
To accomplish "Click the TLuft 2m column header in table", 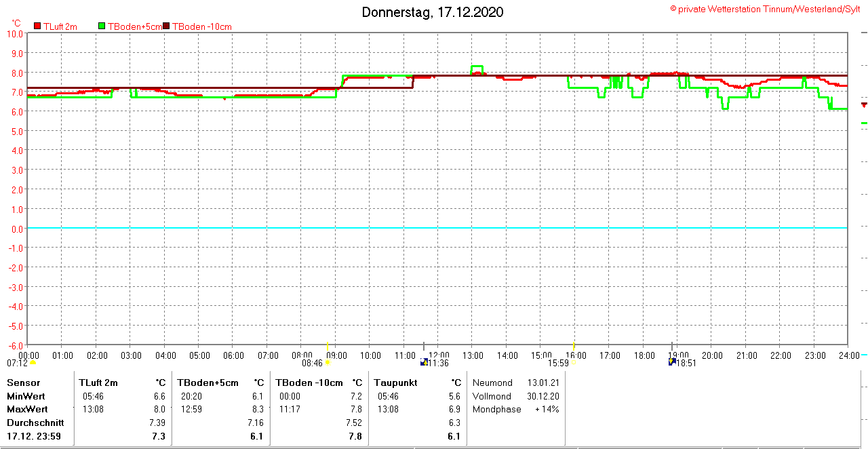I will (x=98, y=383).
